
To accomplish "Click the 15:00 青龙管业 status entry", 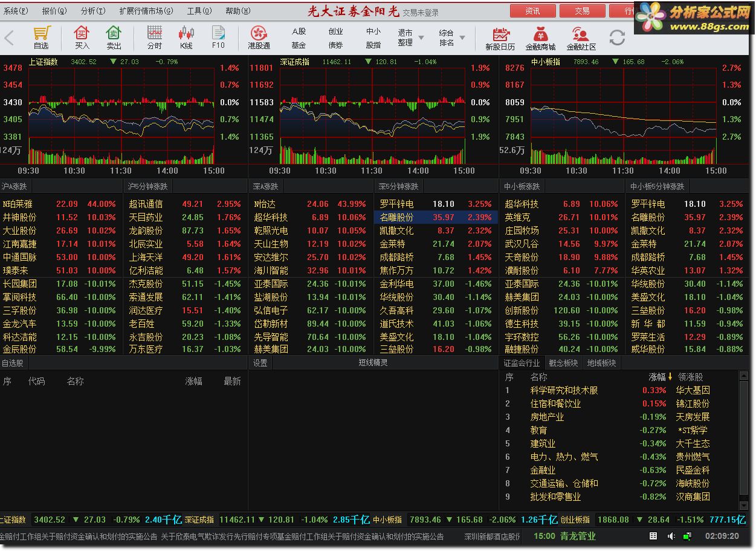I will point(565,536).
